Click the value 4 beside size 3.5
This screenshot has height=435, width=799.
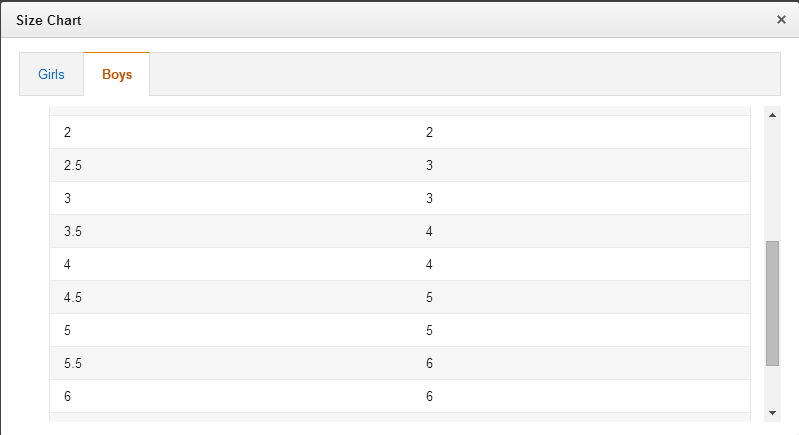click(x=430, y=231)
